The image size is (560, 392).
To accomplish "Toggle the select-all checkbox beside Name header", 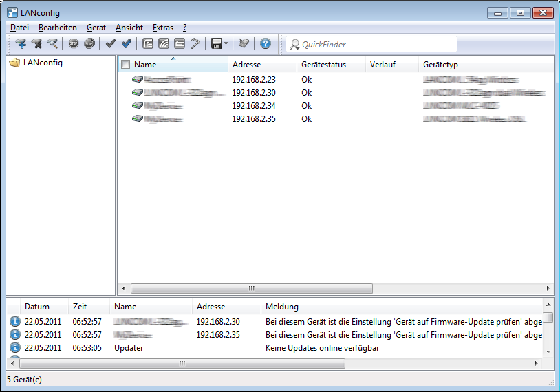I will (125, 65).
